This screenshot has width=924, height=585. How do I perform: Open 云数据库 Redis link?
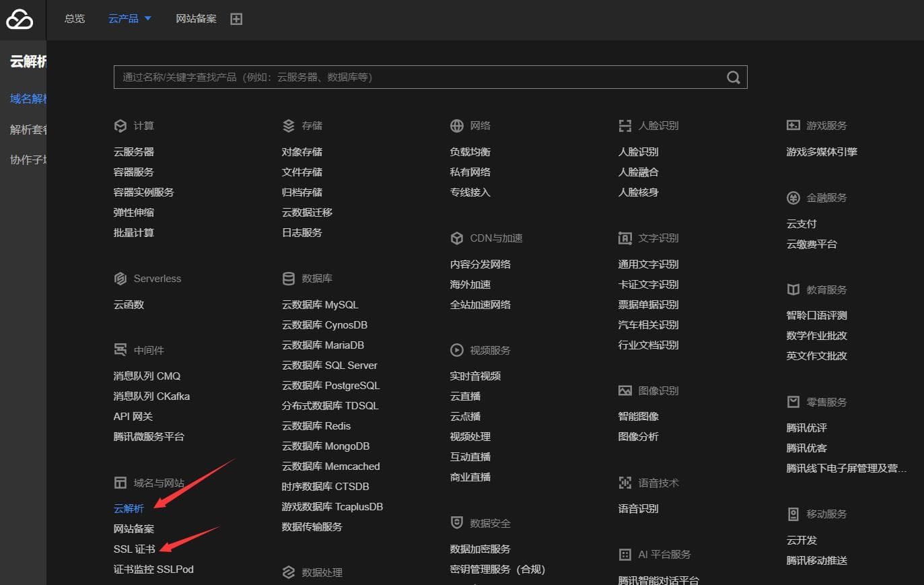click(316, 426)
